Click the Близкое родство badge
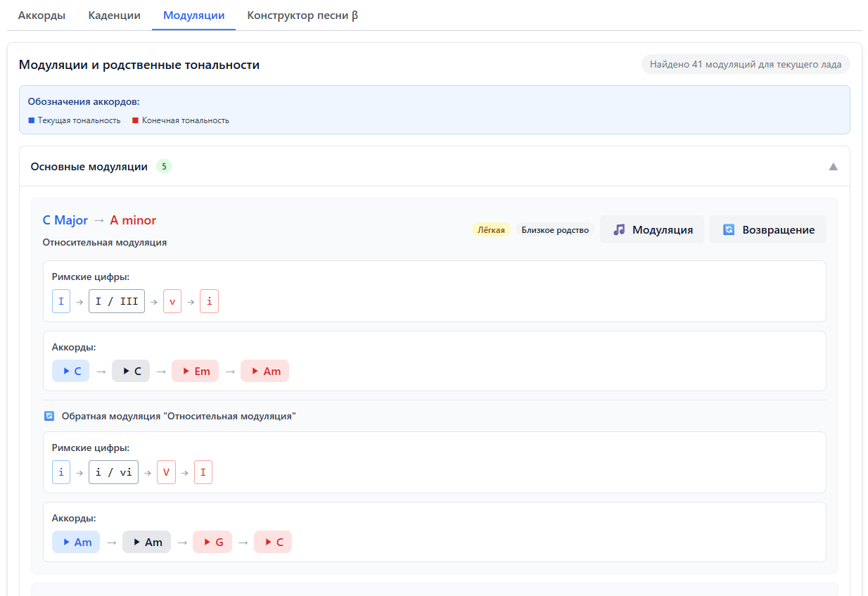 [x=555, y=230]
